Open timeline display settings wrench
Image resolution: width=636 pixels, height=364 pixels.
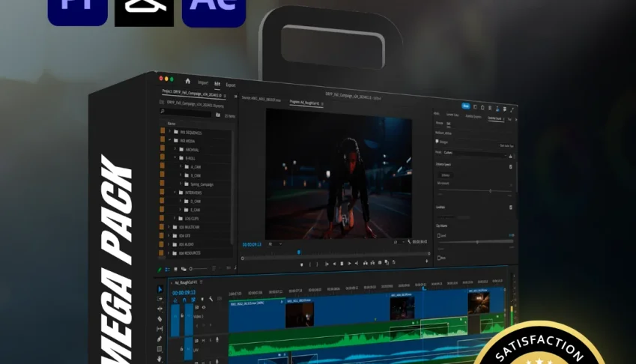(x=211, y=299)
